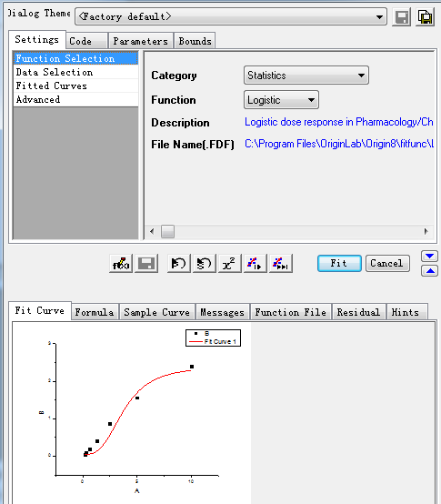Calculate chi-square with the χ² icon
This screenshot has height=504, width=441.
click(229, 264)
